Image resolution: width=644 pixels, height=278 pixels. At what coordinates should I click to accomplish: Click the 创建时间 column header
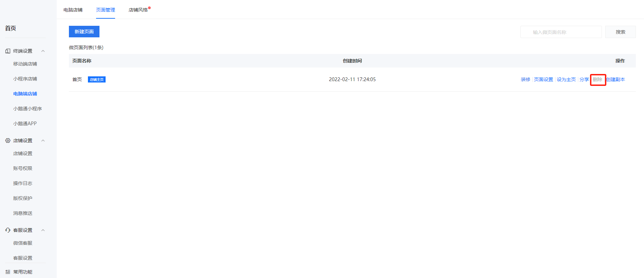point(352,61)
